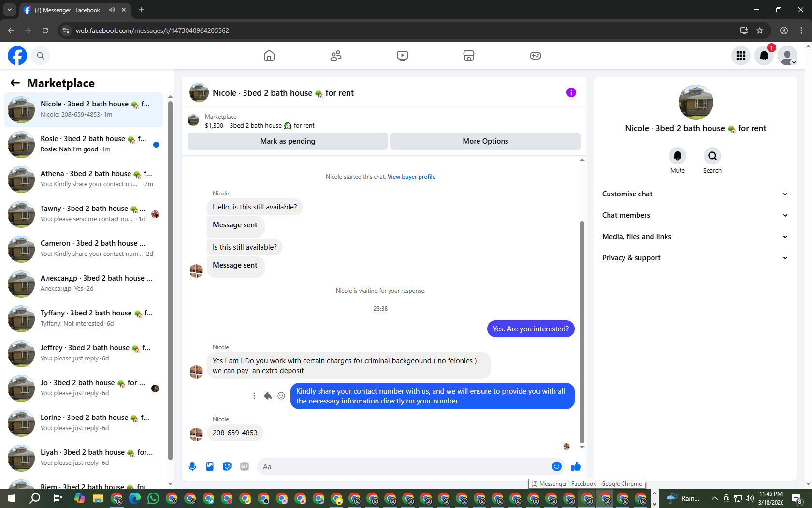Bookmark this tab star icon
Image resolution: width=812 pixels, height=508 pixels.
pos(760,30)
